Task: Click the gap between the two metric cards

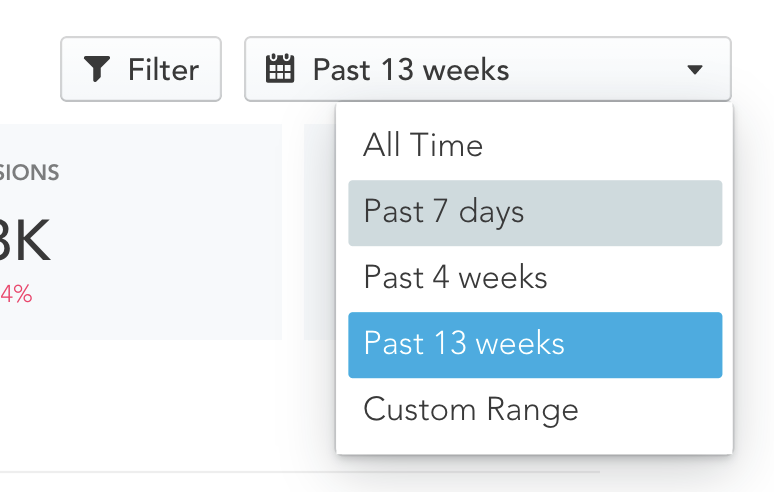Action: pos(293,232)
